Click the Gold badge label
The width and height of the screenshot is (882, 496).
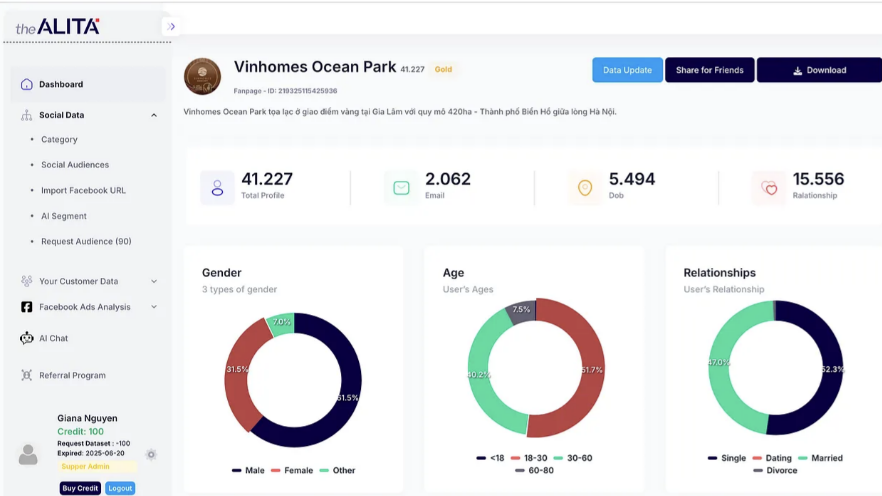(443, 69)
